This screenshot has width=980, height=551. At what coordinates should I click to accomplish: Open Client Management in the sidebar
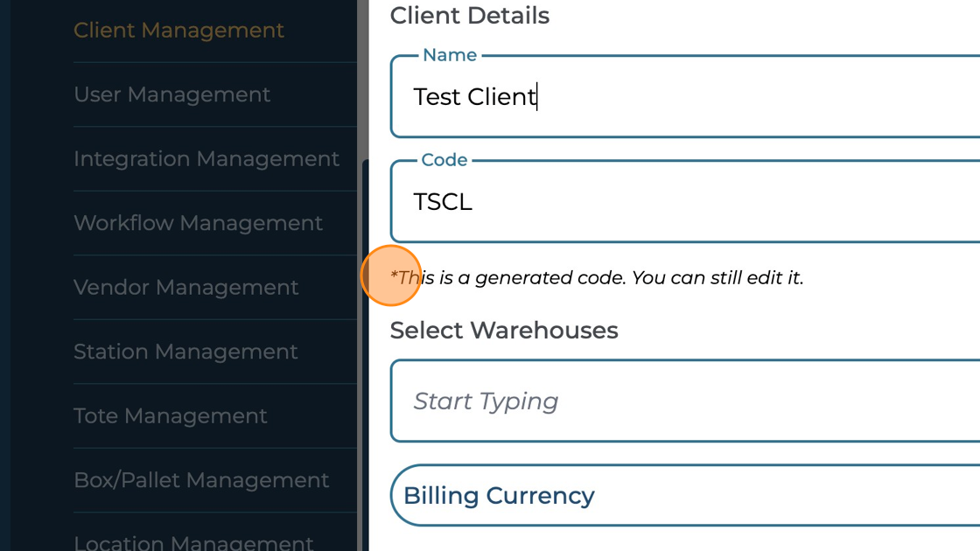point(178,31)
